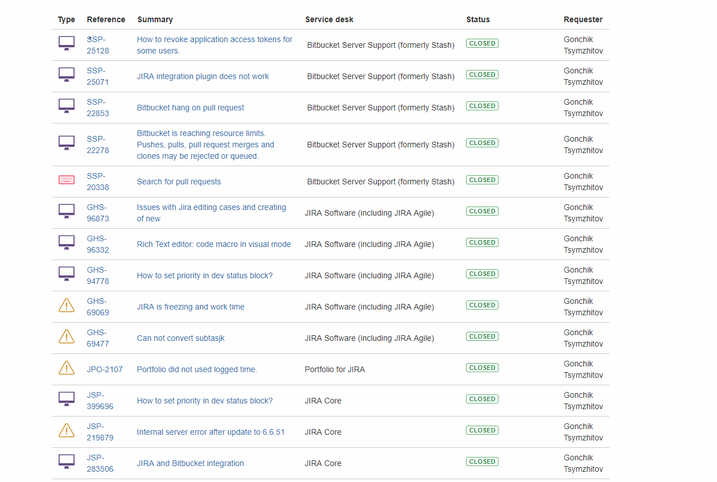Click the red keyboard type icon for SSP-20338
Screen dimensions: 717x482
tap(67, 180)
